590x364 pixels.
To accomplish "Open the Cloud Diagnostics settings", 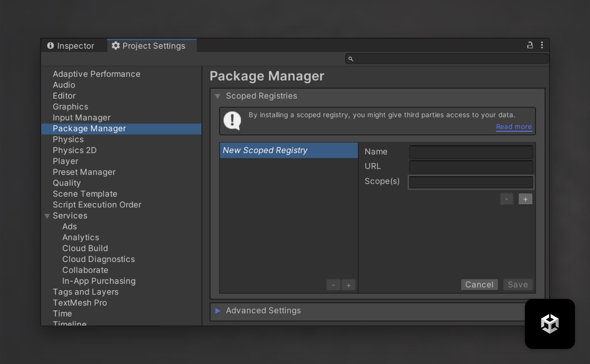I will [x=98, y=259].
